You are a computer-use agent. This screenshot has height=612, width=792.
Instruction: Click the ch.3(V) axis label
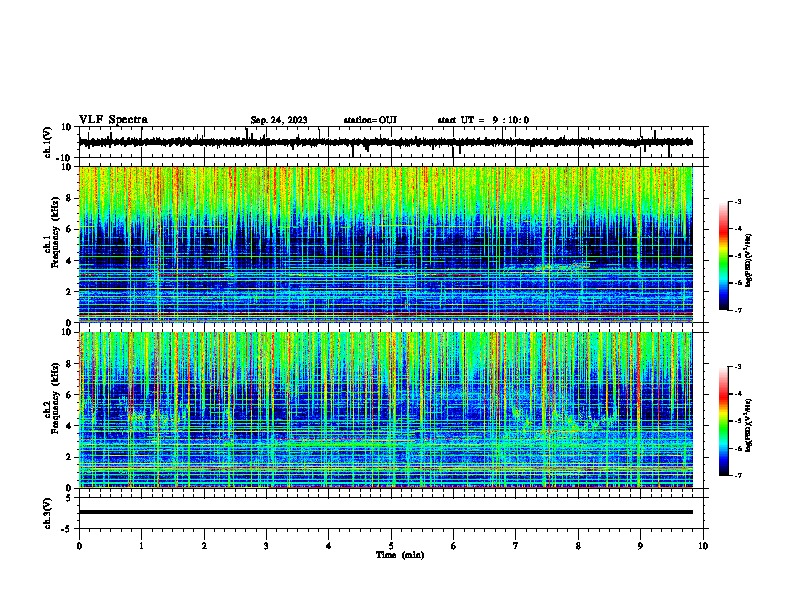[x=48, y=513]
